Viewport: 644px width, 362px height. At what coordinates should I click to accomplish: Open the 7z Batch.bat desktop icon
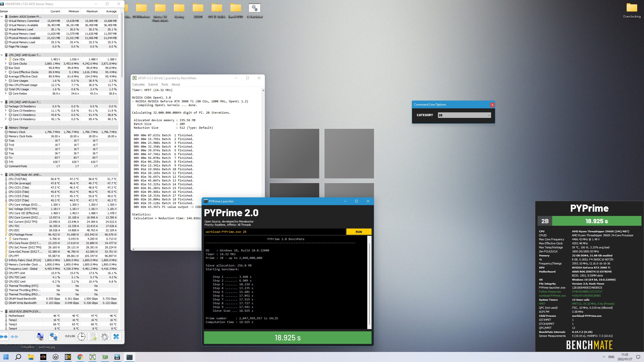[255, 11]
